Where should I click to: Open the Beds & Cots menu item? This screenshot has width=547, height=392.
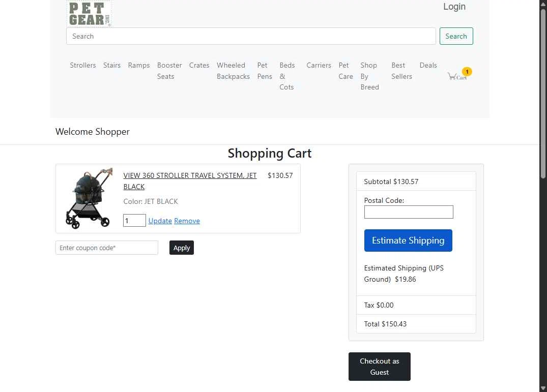pyautogui.click(x=287, y=76)
